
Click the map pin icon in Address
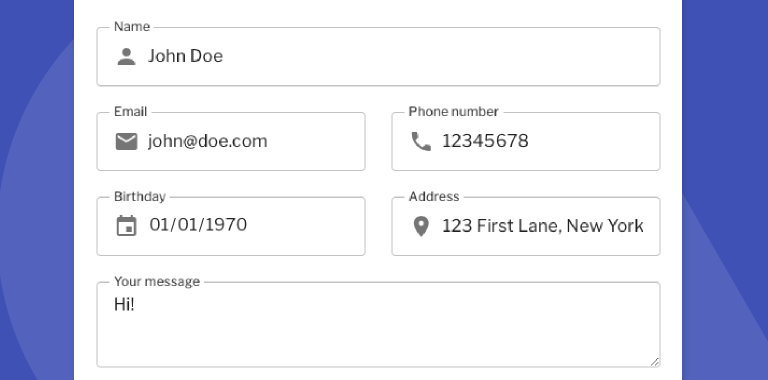(x=421, y=226)
